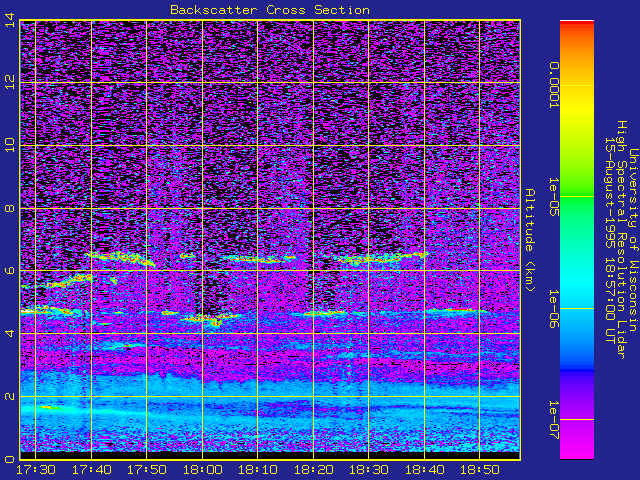Click the altitude label 0

click(9, 460)
